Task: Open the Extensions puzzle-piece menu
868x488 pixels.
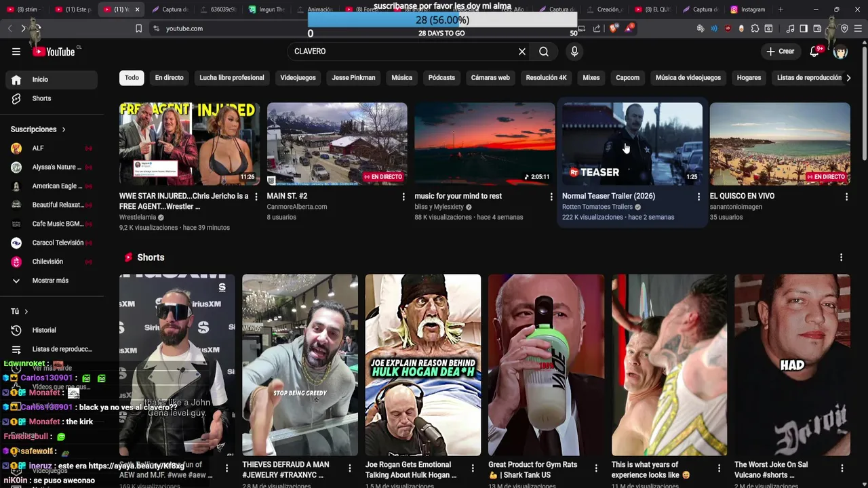Action: [755, 28]
